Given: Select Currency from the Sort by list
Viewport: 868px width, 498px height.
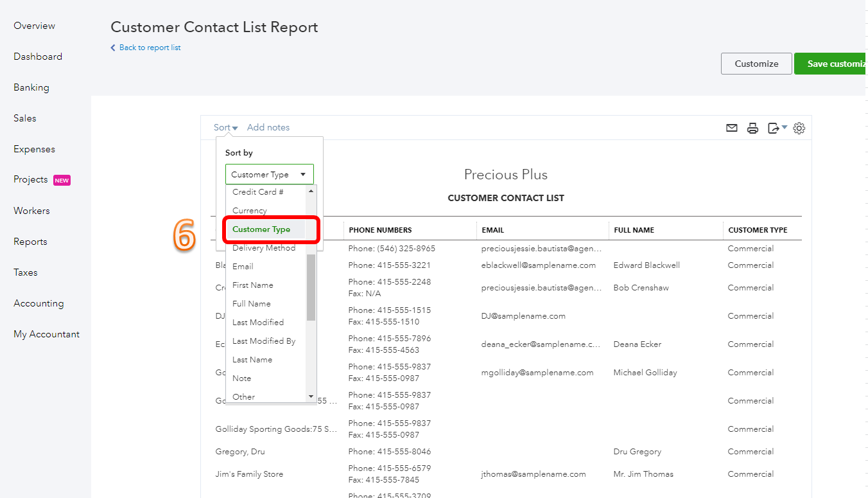Looking at the screenshot, I should coord(249,210).
